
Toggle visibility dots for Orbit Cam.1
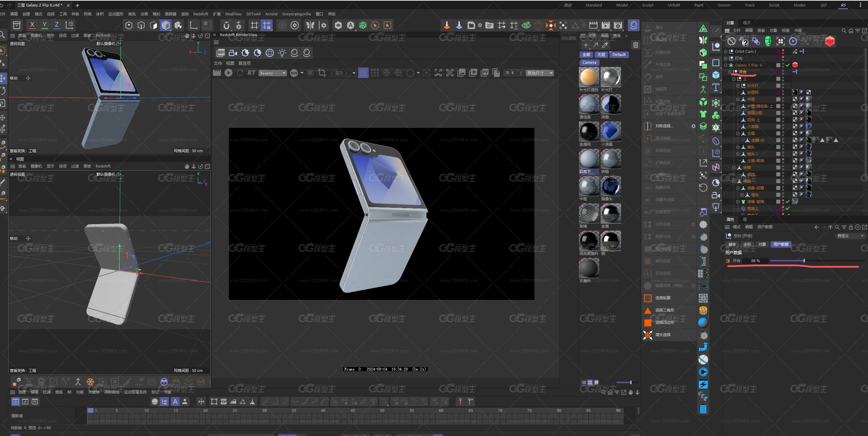pos(783,52)
